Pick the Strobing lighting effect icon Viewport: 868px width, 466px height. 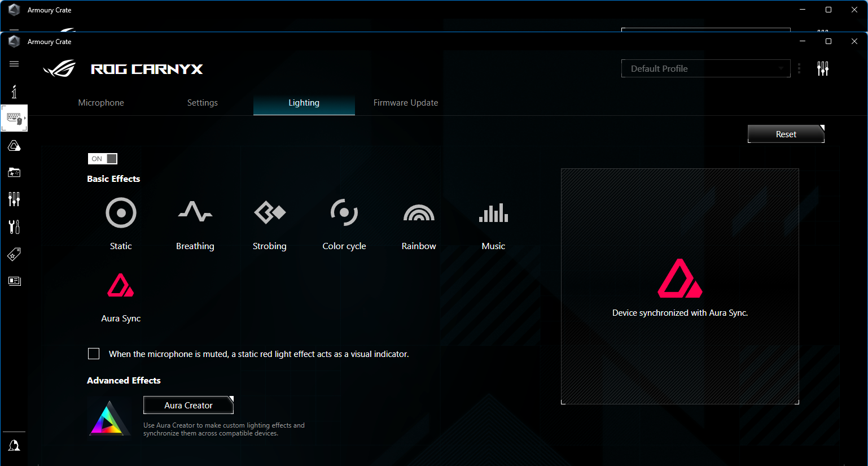click(270, 212)
